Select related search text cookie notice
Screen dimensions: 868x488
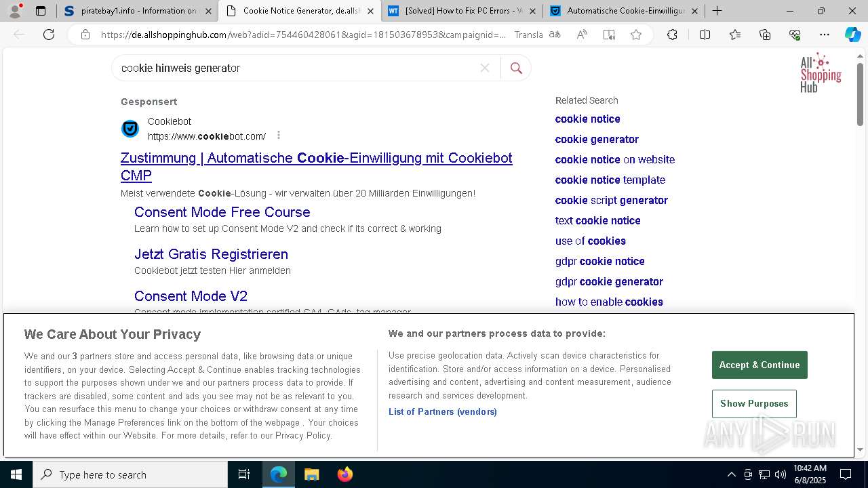pyautogui.click(x=598, y=220)
